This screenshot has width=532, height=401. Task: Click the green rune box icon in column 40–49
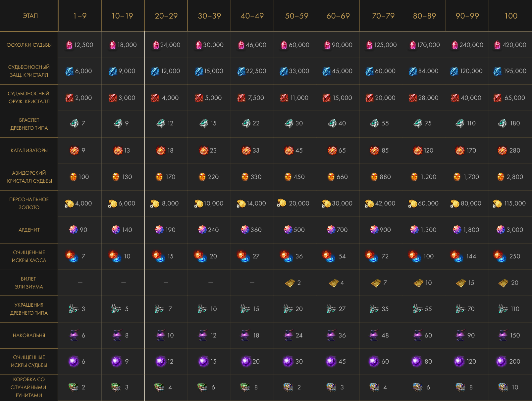245,387
